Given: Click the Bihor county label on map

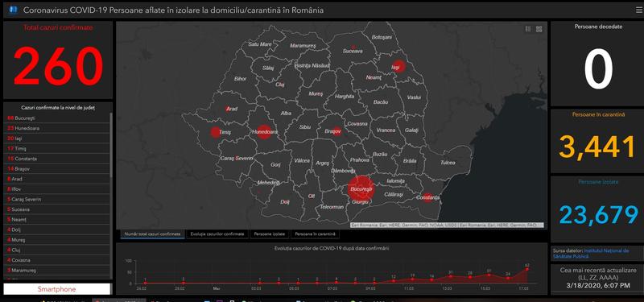Looking at the screenshot, I should [x=240, y=78].
